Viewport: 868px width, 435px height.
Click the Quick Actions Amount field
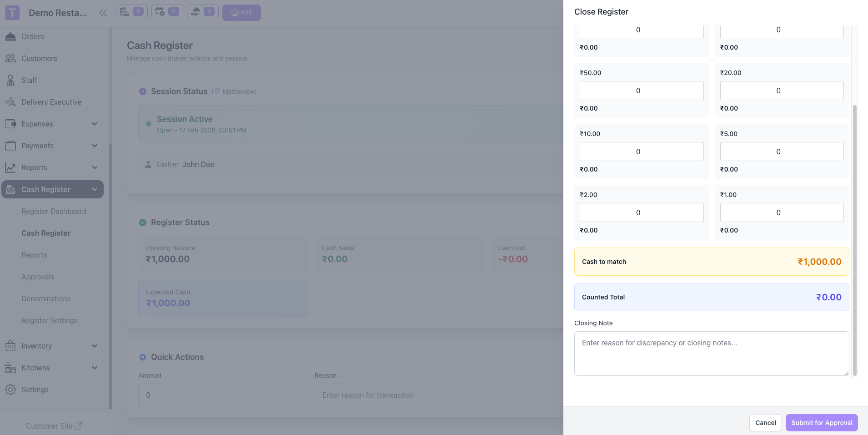(x=223, y=395)
